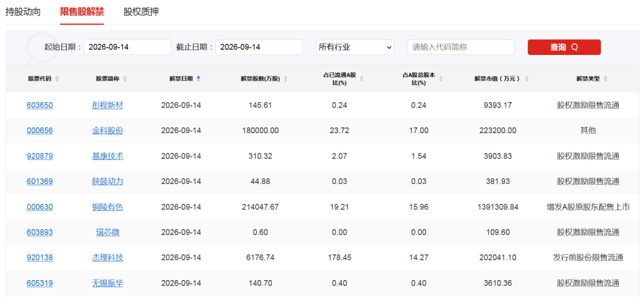Select cell value 6176.74
The height and width of the screenshot is (298, 644).
coord(261,257)
